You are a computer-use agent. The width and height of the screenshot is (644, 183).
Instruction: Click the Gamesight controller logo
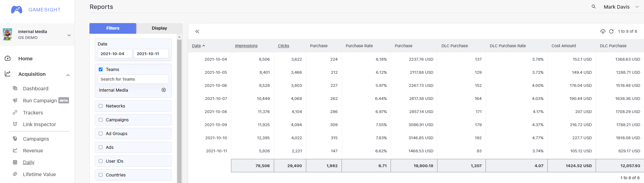point(17,10)
